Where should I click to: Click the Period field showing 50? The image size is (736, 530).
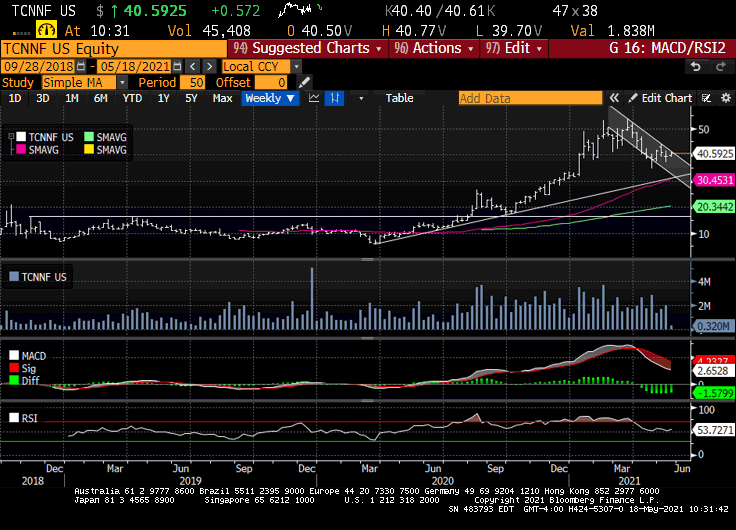pos(192,83)
